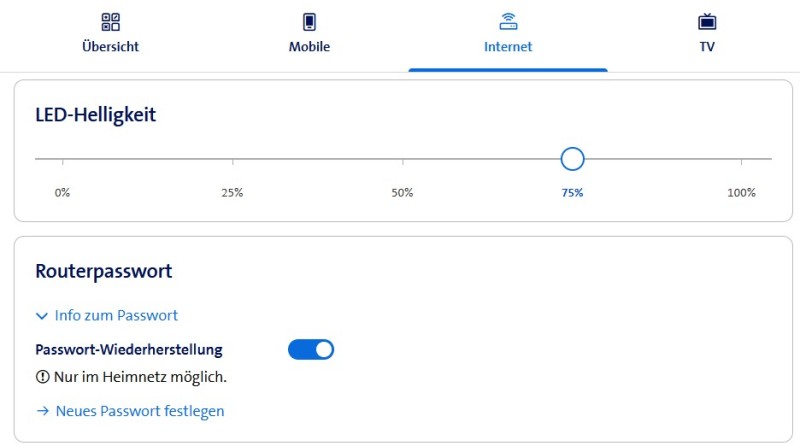The width and height of the screenshot is (800, 446).
Task: Click the Übersicht QR-grid icon
Action: (111, 22)
